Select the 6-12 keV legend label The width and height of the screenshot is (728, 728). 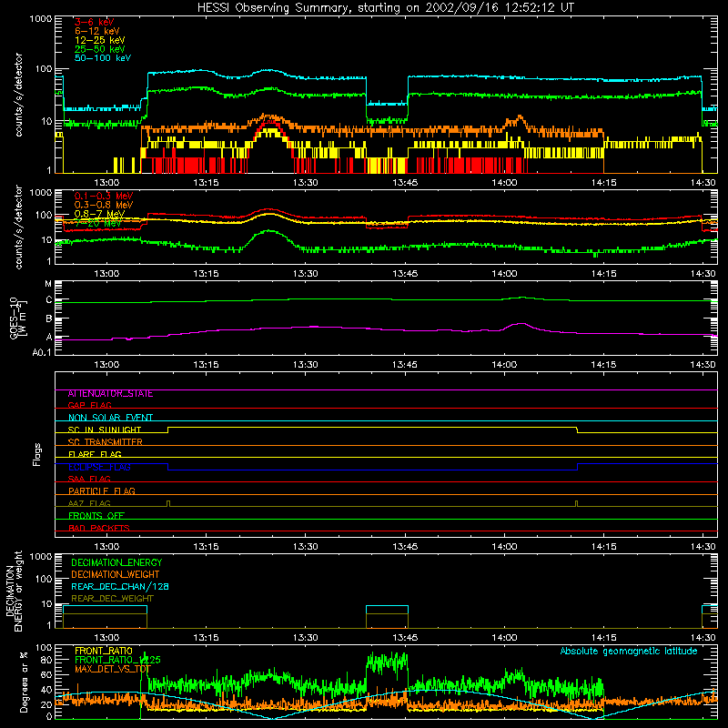point(97,31)
